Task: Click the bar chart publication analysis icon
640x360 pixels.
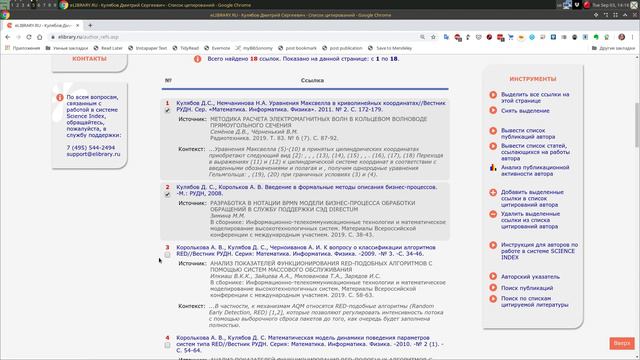Action: click(493, 168)
